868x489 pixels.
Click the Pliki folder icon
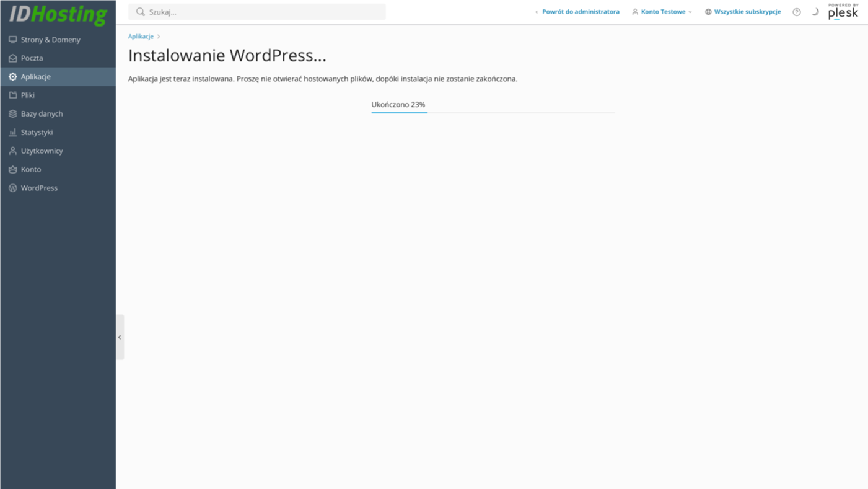click(12, 95)
